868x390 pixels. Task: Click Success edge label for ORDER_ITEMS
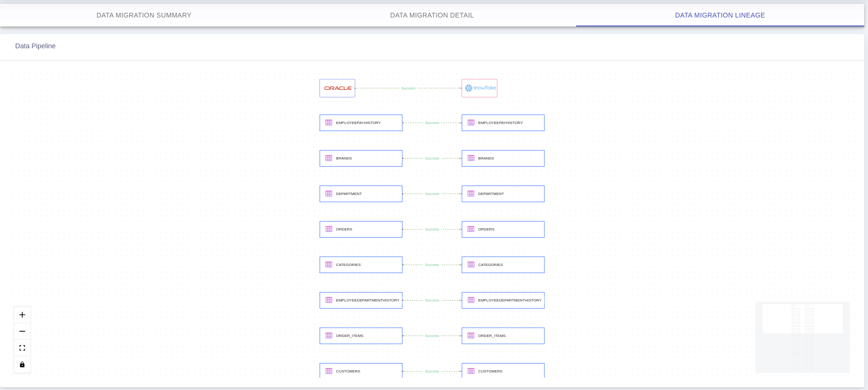pyautogui.click(x=432, y=336)
